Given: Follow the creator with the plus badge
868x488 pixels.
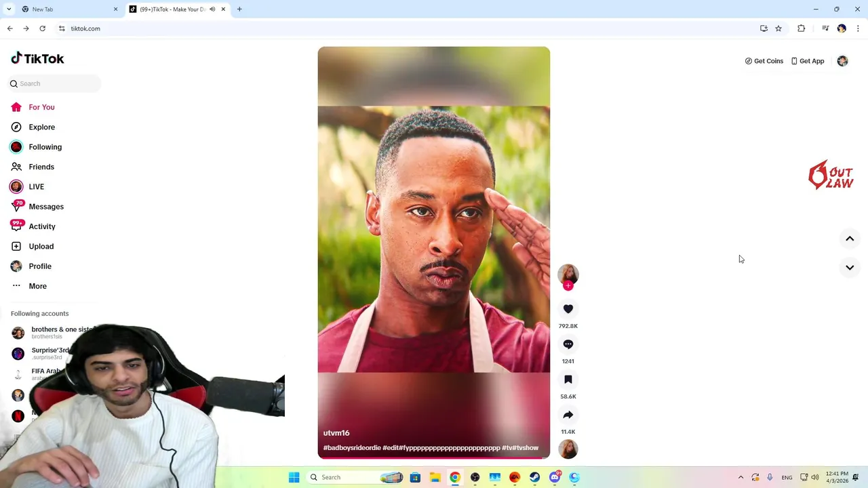Looking at the screenshot, I should pos(568,286).
